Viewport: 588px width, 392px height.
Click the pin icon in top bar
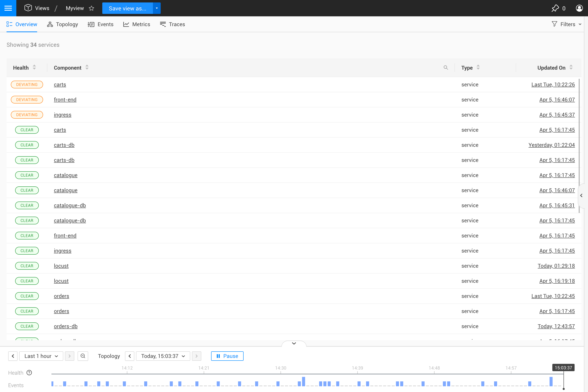point(555,8)
